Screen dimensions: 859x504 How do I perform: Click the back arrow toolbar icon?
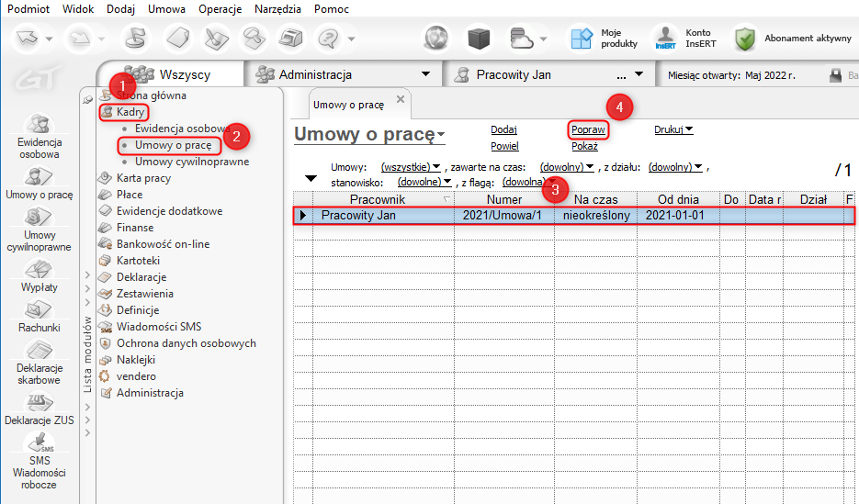tap(28, 39)
